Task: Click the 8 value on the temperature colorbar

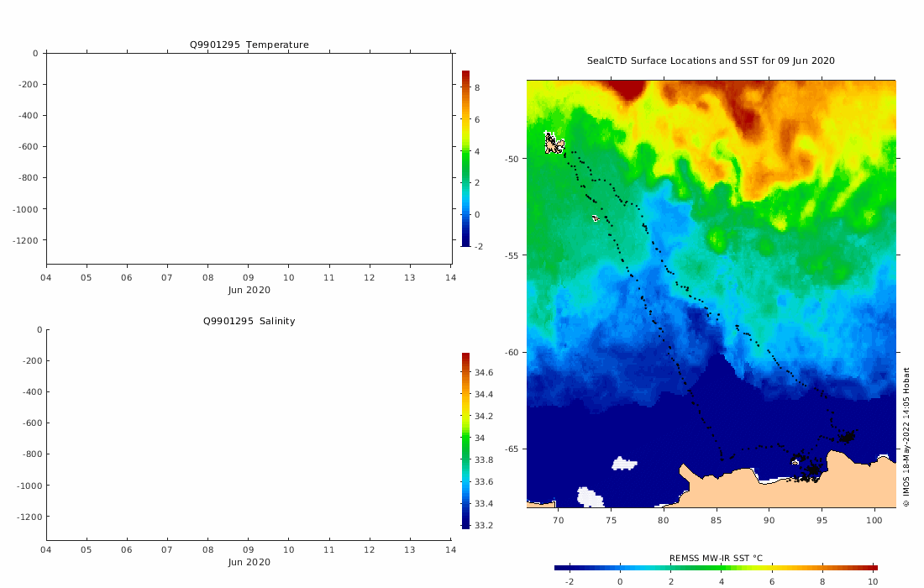Action: pyautogui.click(x=477, y=88)
